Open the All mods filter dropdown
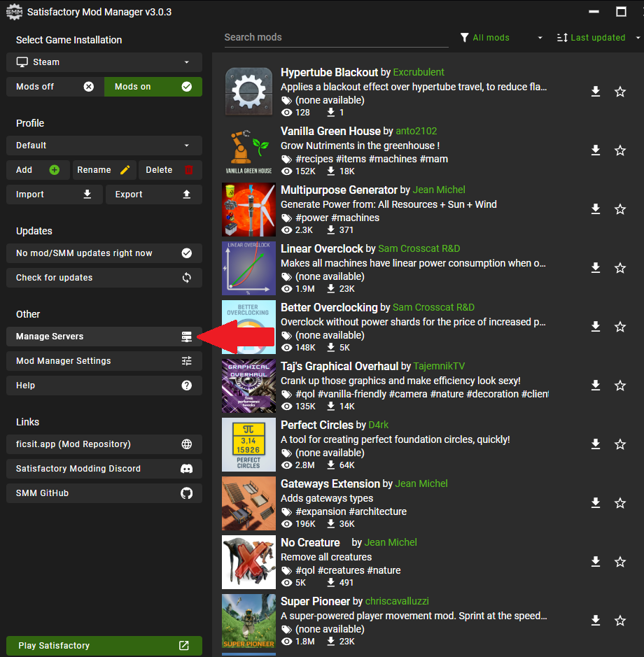Screen dimensions: 644x657 point(501,38)
